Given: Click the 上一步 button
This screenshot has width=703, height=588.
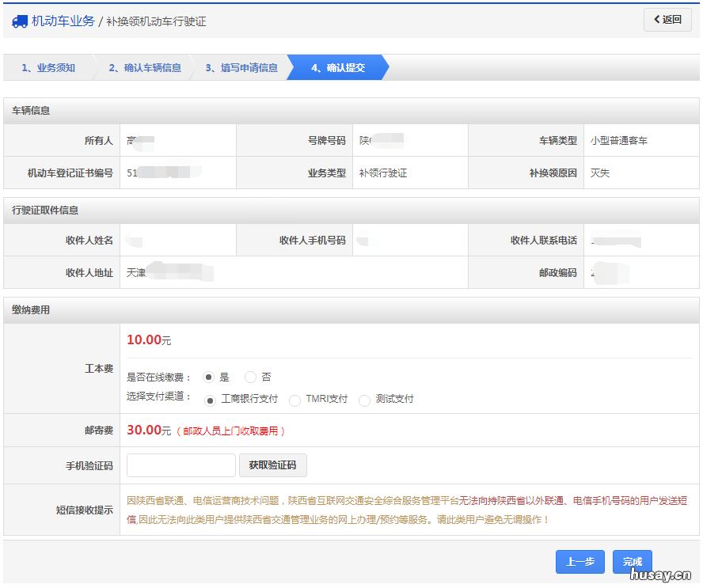Looking at the screenshot, I should pyautogui.click(x=580, y=562).
